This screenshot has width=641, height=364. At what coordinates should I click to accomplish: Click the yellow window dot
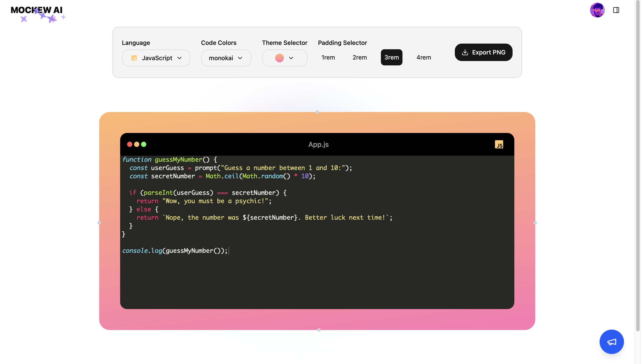[136, 144]
